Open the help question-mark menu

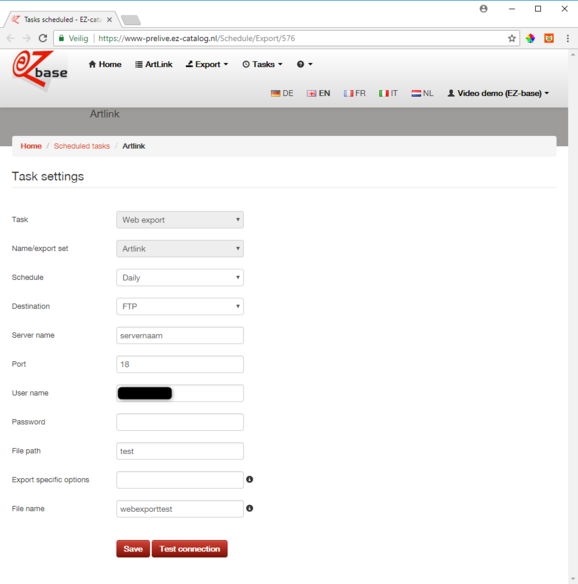pos(304,64)
